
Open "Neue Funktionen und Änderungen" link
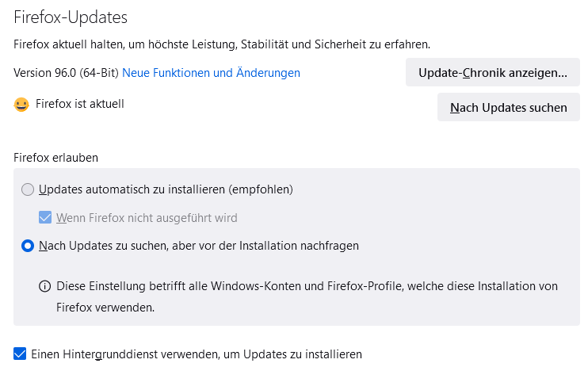(211, 73)
